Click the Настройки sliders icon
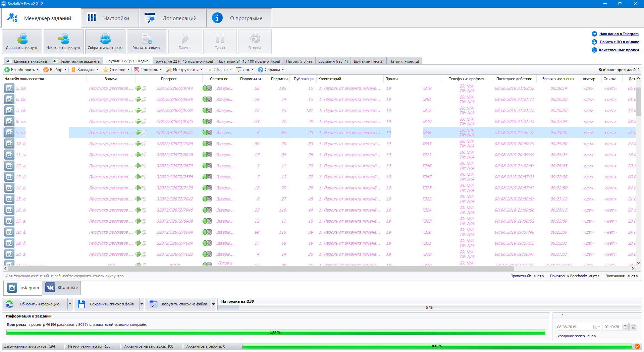This screenshot has width=644, height=352. click(x=92, y=18)
